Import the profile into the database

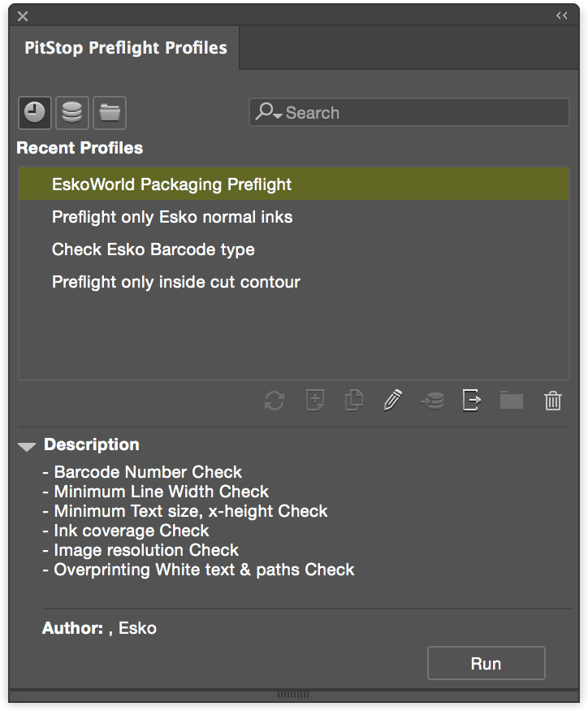click(431, 401)
